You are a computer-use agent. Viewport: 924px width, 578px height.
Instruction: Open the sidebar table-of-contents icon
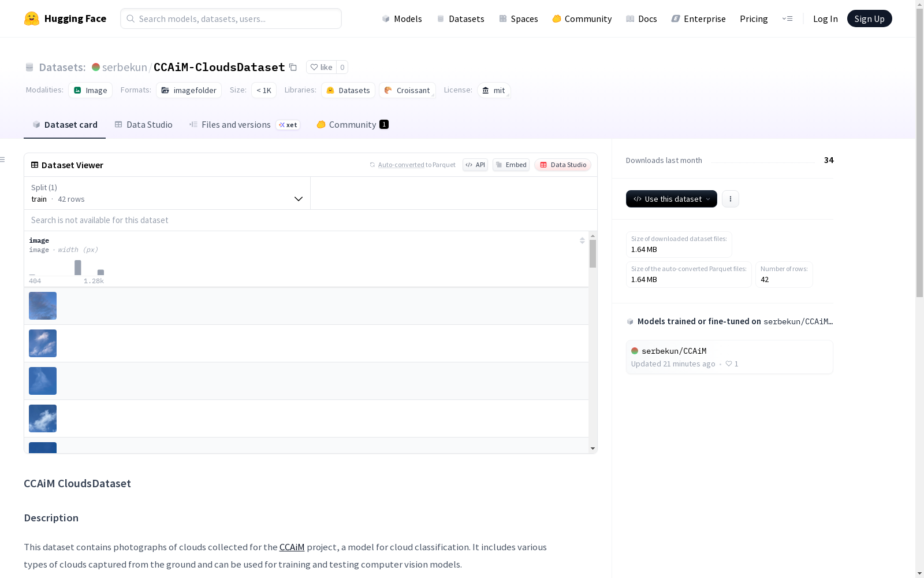(3, 160)
